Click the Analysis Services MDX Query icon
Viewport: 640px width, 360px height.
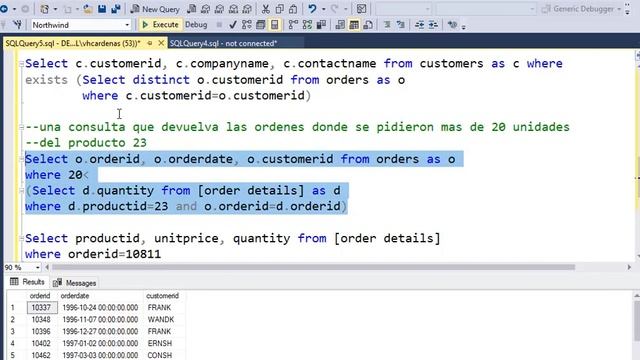pos(205,9)
